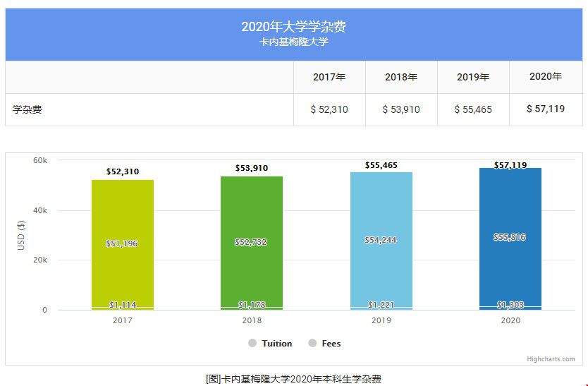The width and height of the screenshot is (588, 386).
Task: Click the 40k y-axis label
Action: tap(40, 211)
